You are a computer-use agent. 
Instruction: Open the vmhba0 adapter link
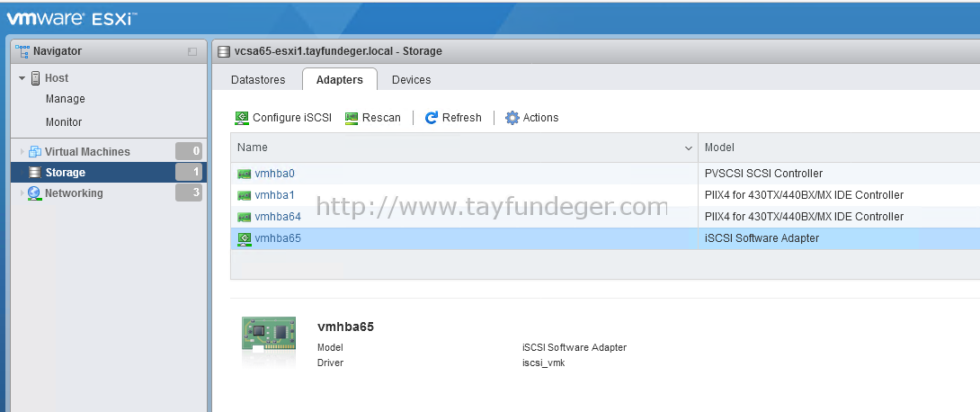pos(274,174)
